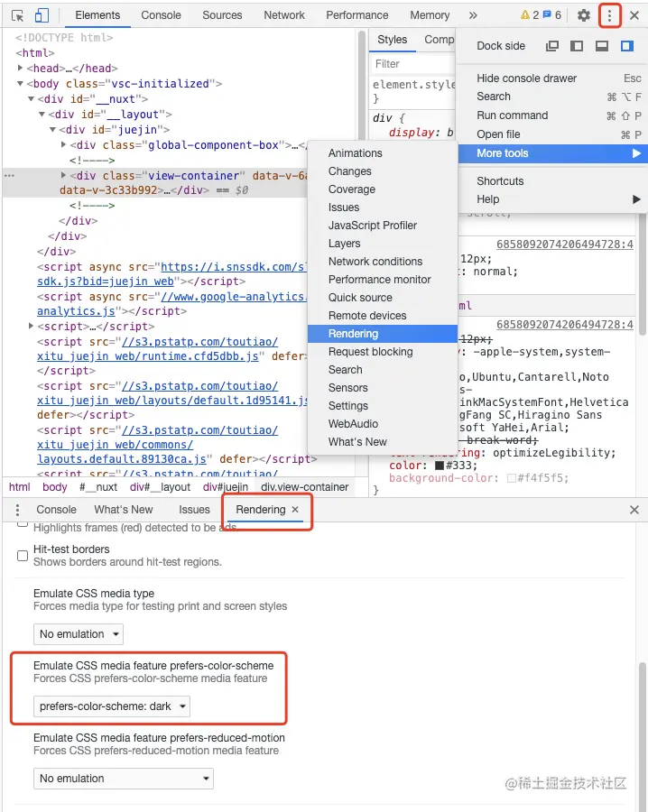Expand the global-component-box div
The width and height of the screenshot is (648, 812).
[64, 144]
